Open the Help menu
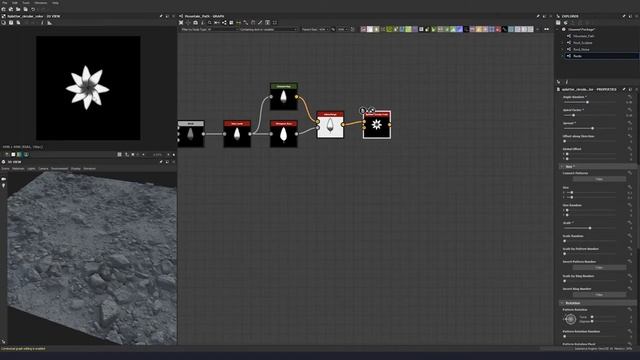The height and width of the screenshot is (360, 640). coord(55,3)
